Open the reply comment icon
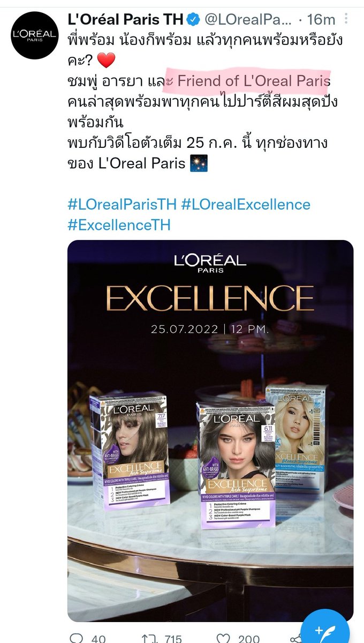 [x=78, y=637]
